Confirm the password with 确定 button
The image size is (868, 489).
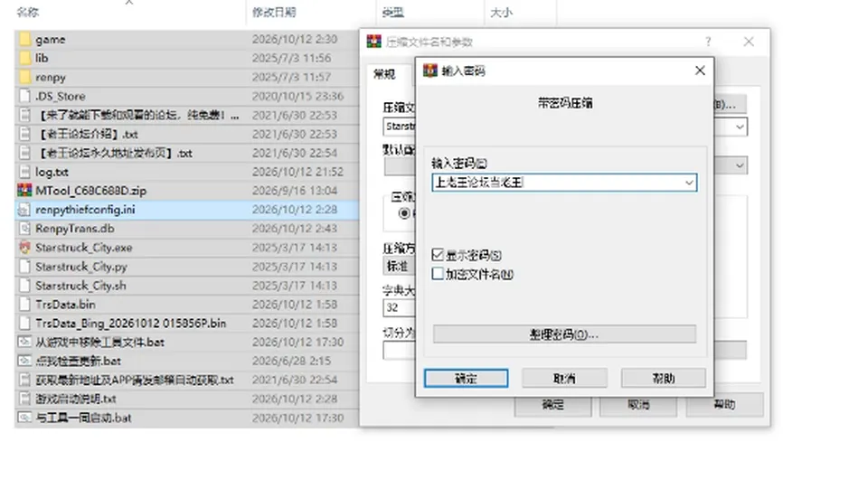(467, 379)
